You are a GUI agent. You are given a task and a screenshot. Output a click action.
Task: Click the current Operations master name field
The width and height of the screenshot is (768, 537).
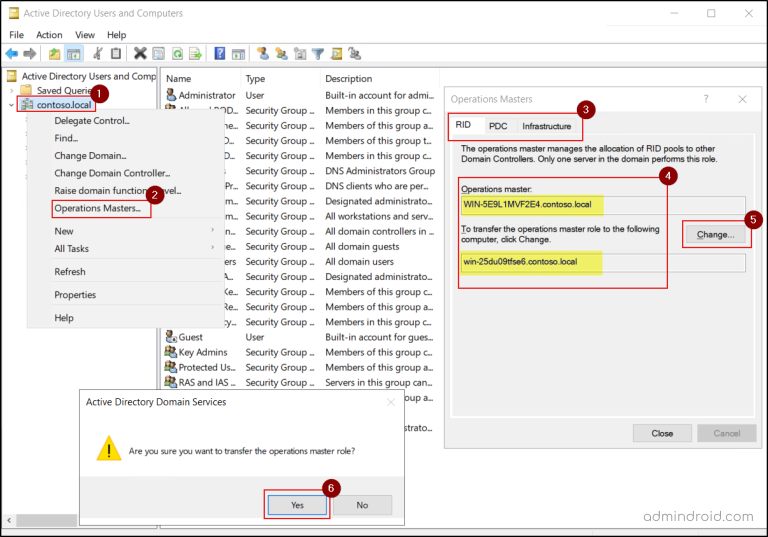(602, 205)
